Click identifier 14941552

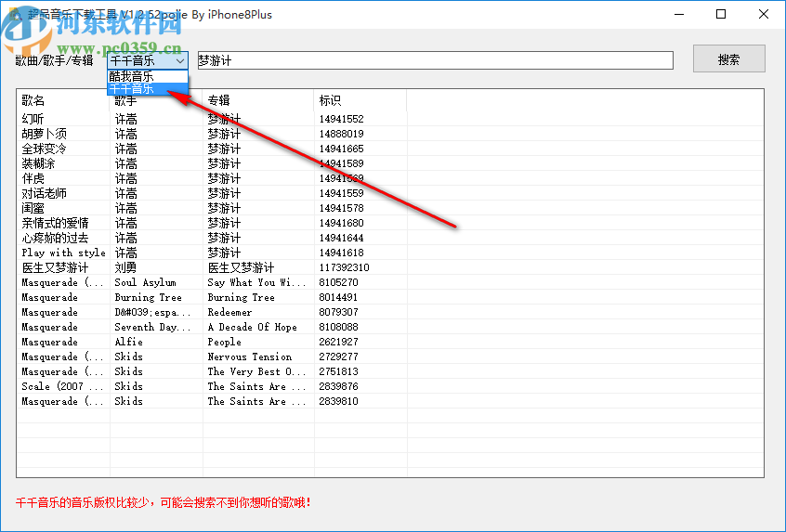(341, 119)
